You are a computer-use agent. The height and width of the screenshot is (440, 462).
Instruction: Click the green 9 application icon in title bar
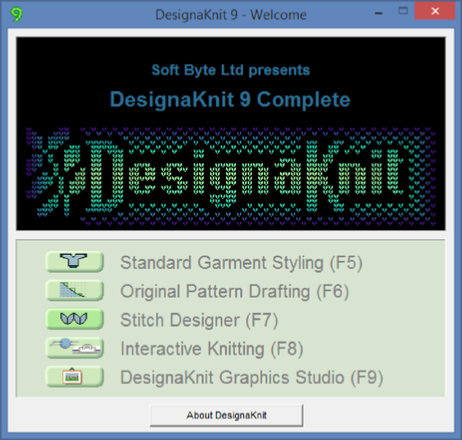16,14
